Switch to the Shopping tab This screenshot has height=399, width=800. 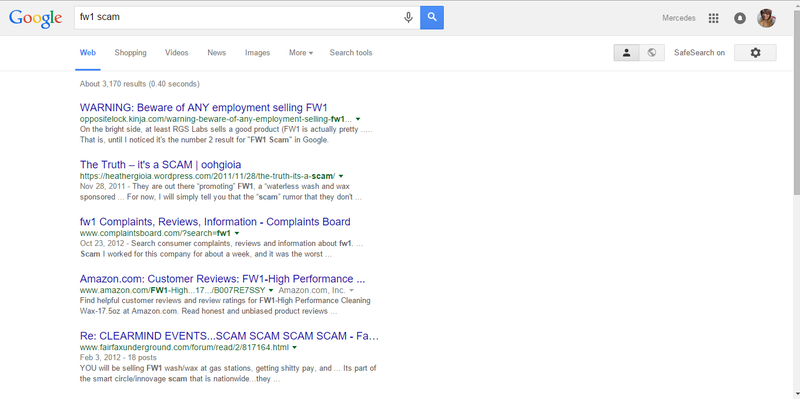(130, 53)
